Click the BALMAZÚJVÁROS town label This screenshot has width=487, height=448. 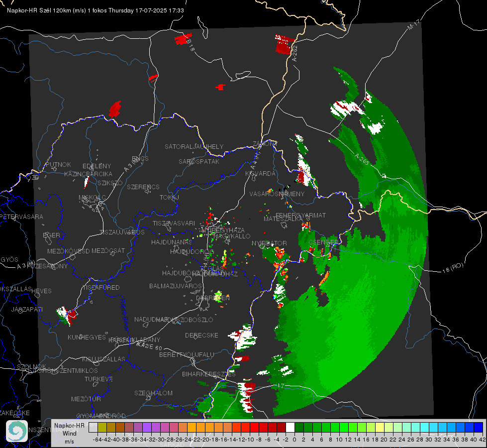tap(176, 286)
